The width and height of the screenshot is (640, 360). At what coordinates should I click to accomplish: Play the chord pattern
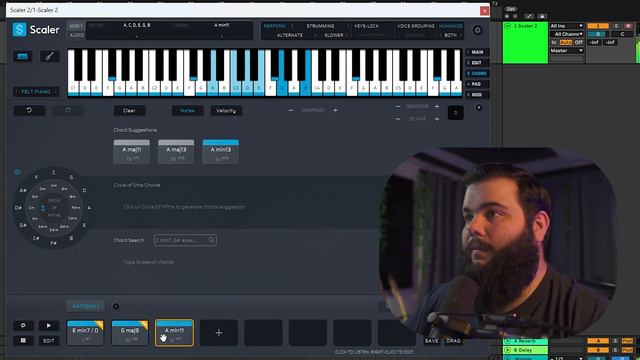point(49,325)
